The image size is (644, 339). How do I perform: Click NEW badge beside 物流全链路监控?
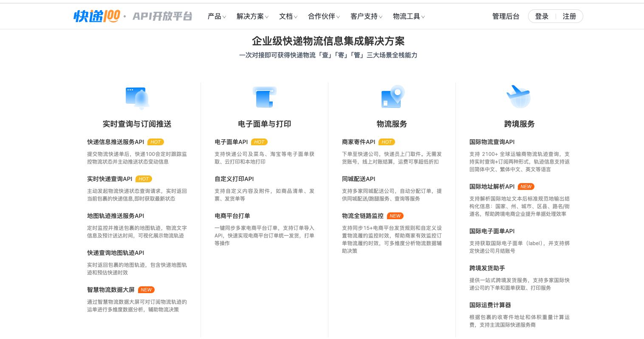pyautogui.click(x=395, y=216)
